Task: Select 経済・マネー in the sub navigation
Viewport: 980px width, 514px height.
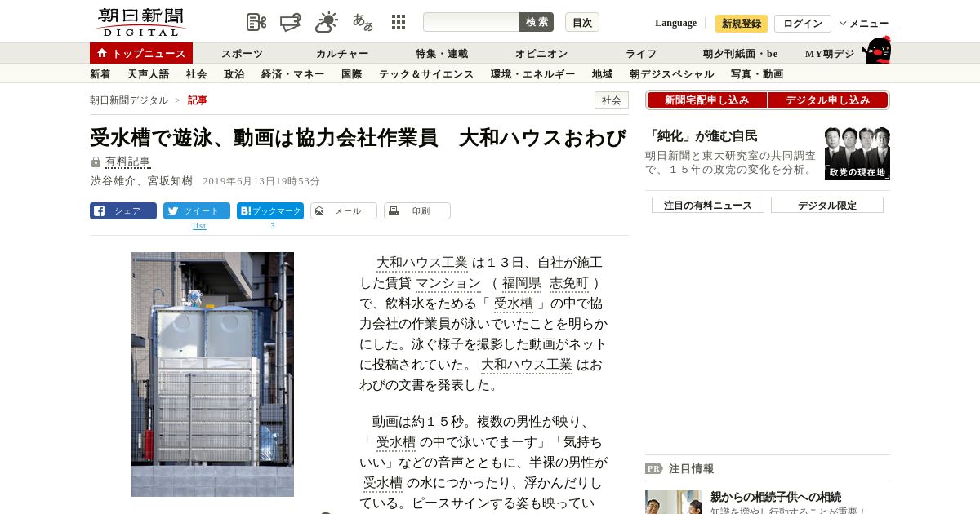Action: click(292, 73)
